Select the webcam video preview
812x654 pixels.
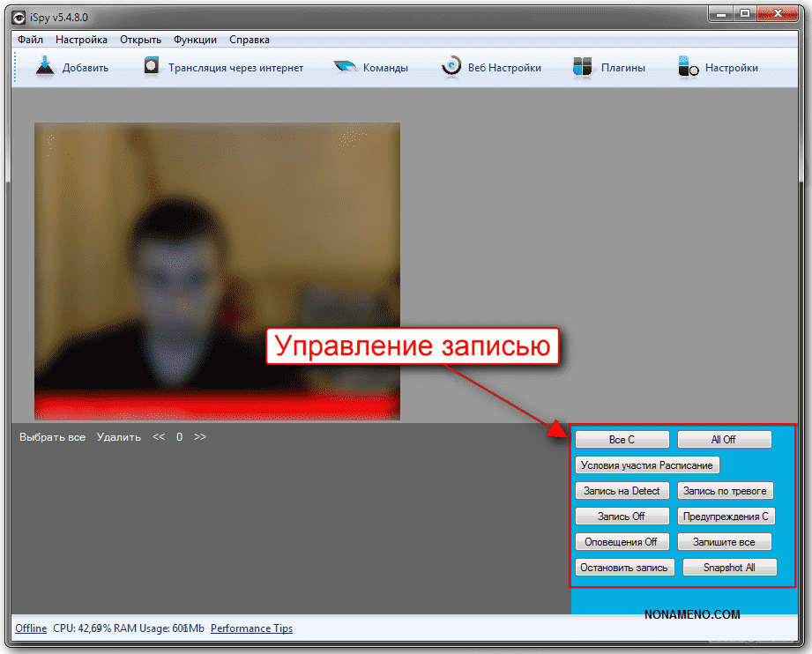point(217,271)
